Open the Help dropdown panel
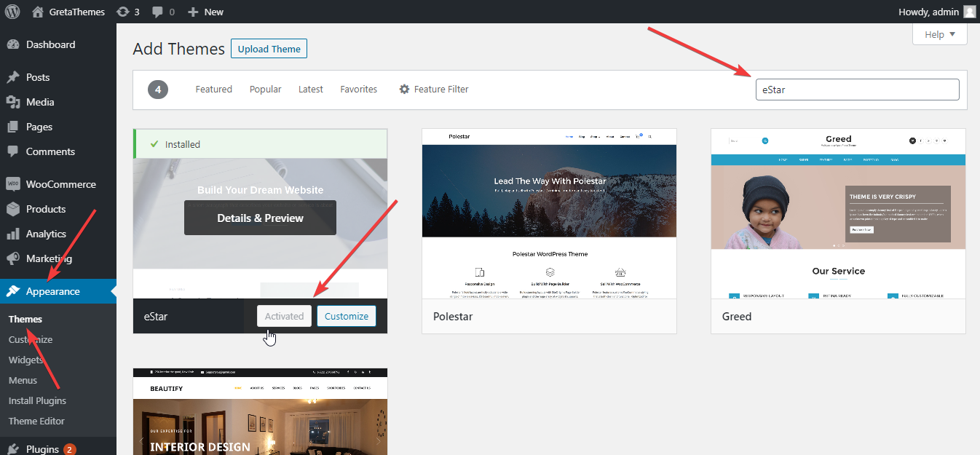Image resolution: width=980 pixels, height=455 pixels. (x=939, y=33)
